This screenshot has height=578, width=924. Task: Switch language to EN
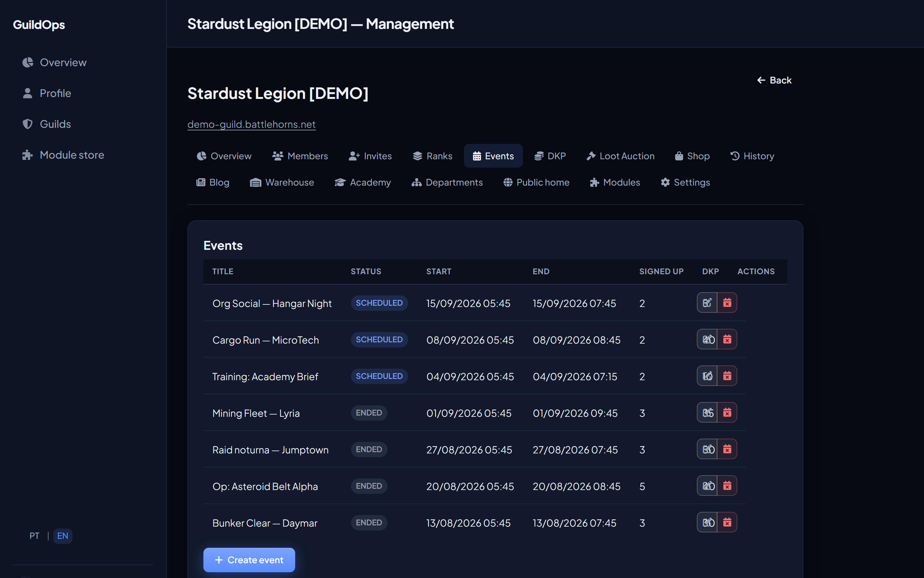(x=63, y=536)
